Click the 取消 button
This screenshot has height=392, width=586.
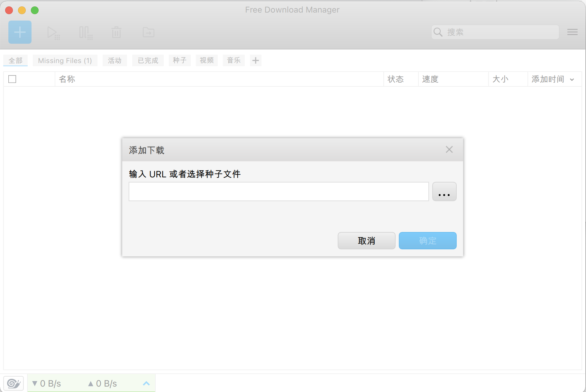(367, 241)
